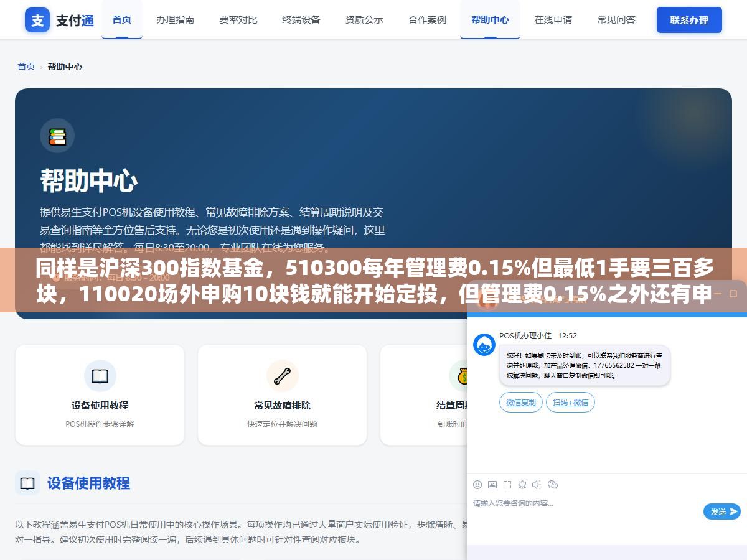Click the wrench icon on 常见故障排除 card
Viewport: 747px width, 560px height.
pos(282,376)
